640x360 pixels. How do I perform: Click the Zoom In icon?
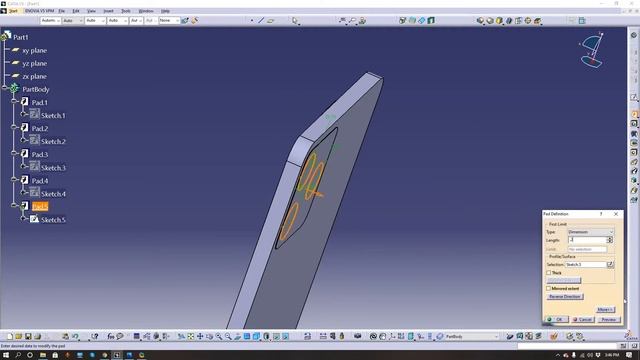(x=219, y=336)
